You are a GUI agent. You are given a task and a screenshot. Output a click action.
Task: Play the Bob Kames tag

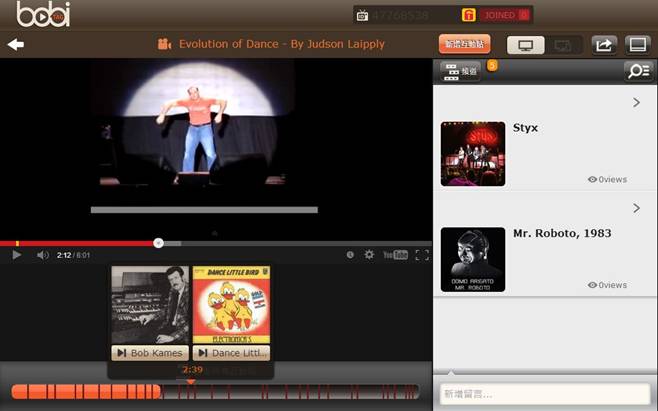(150, 353)
